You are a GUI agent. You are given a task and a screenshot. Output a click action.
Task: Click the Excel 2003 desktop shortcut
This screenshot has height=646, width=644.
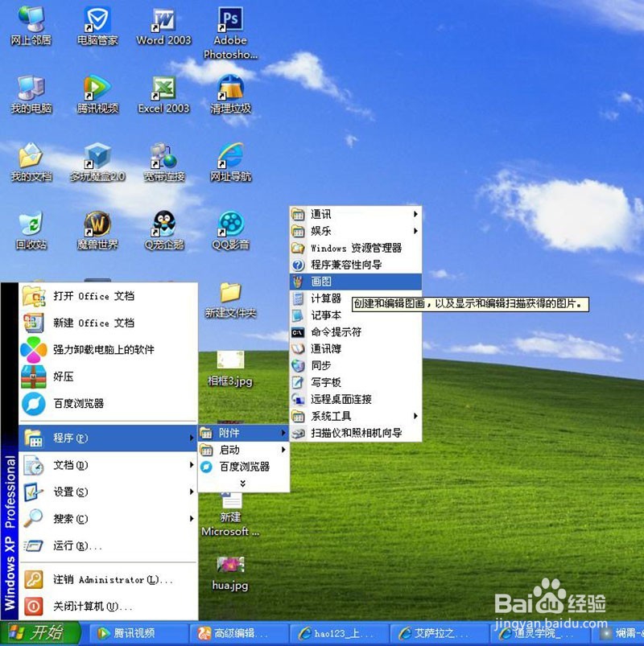click(x=163, y=94)
